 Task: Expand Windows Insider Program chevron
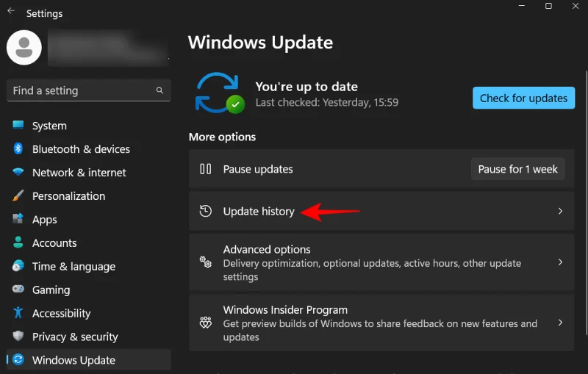560,323
